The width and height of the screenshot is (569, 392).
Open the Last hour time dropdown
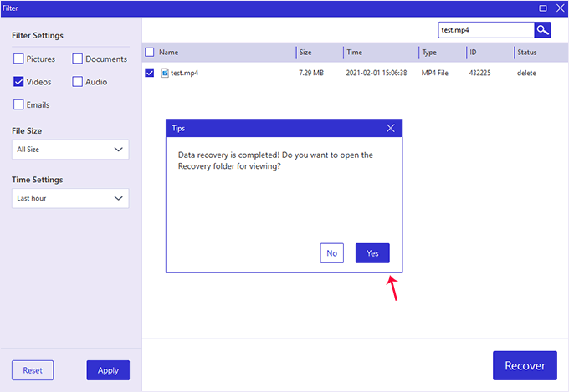click(x=70, y=198)
